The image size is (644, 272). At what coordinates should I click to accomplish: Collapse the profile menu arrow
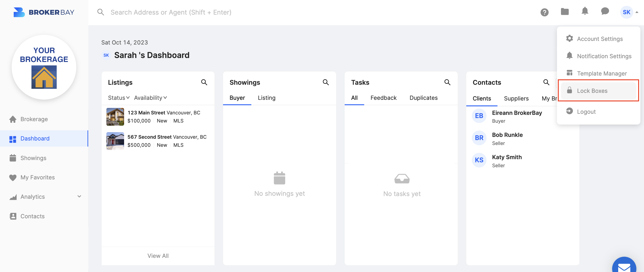(x=637, y=12)
